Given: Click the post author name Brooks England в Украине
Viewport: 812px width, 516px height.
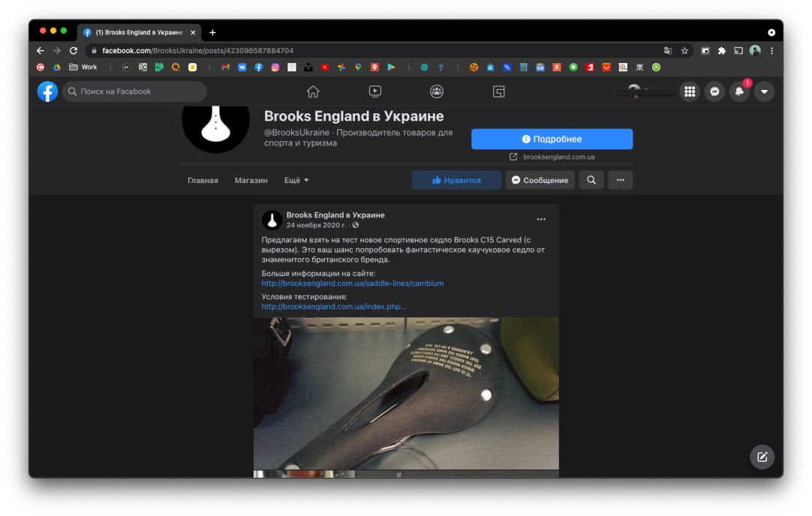Looking at the screenshot, I should (x=335, y=214).
